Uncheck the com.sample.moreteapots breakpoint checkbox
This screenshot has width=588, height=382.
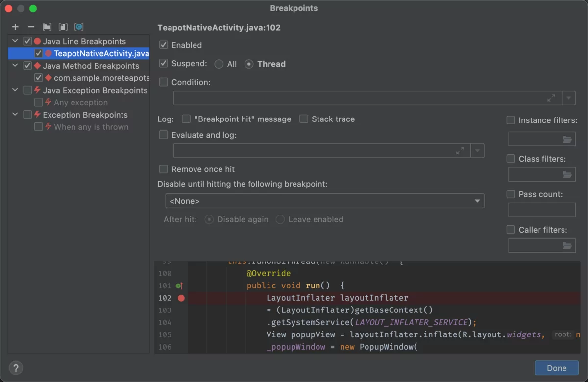pos(38,78)
